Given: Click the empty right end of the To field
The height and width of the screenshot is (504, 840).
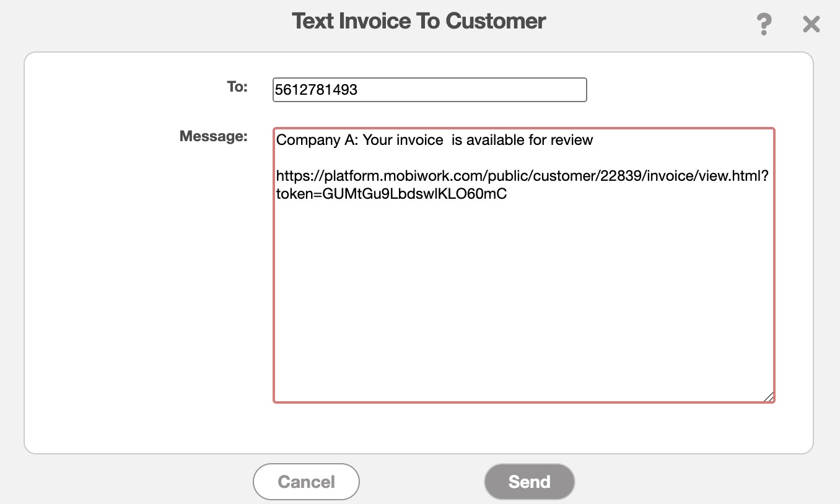Looking at the screenshot, I should (x=545, y=90).
